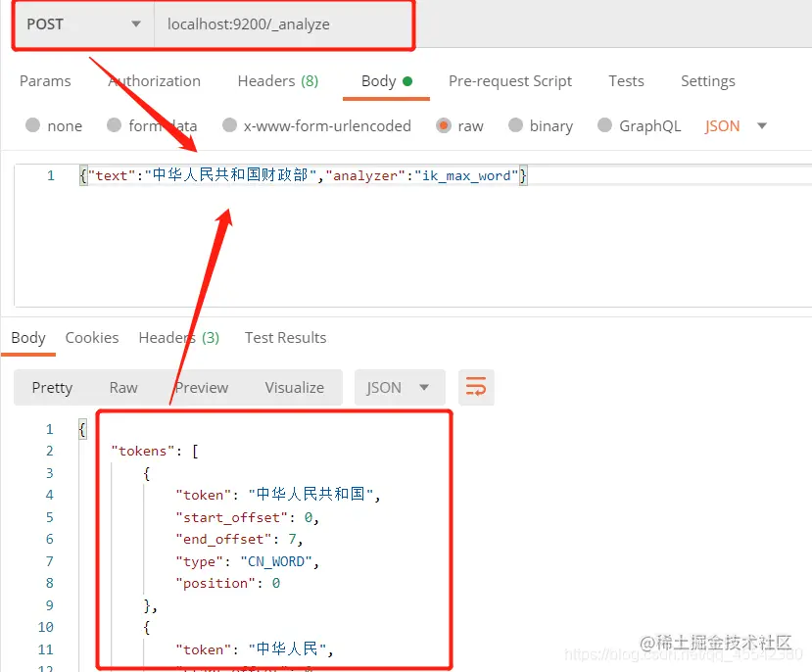The image size is (812, 672).
Task: Switch response view to Visualize
Action: [x=294, y=388]
